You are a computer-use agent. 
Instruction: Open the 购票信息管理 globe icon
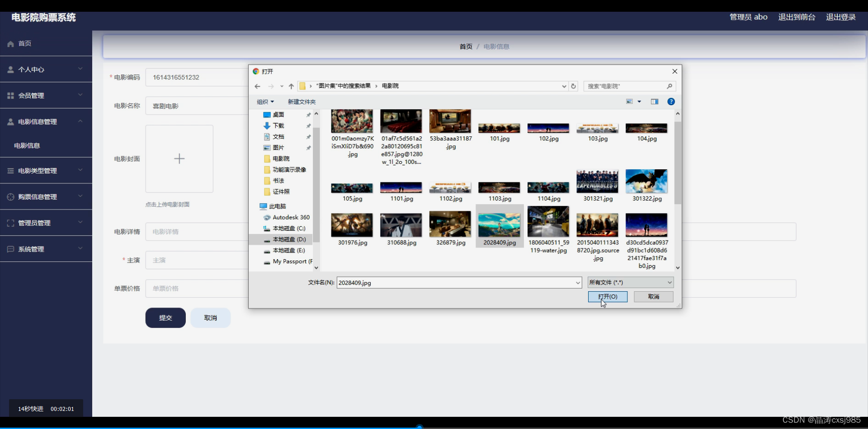(x=10, y=196)
